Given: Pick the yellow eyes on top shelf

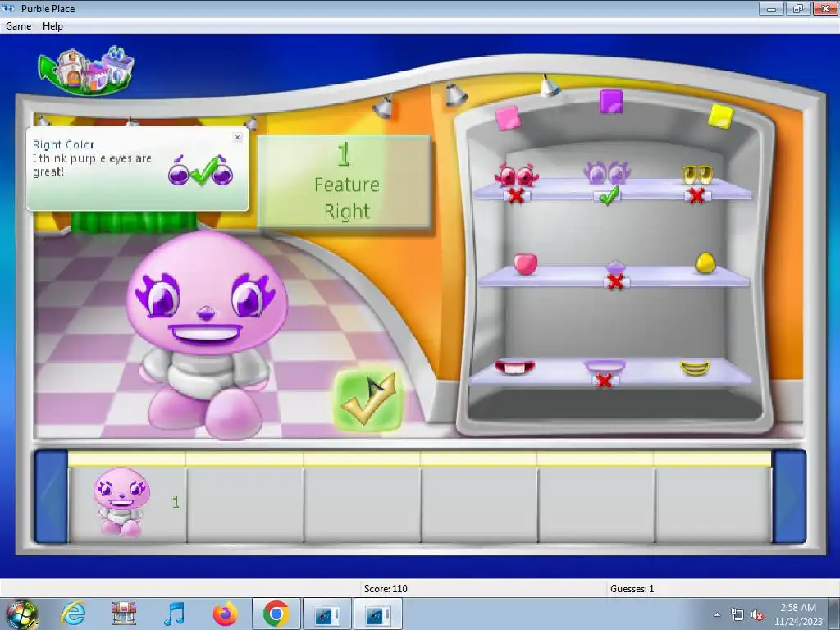Looking at the screenshot, I should (x=697, y=174).
